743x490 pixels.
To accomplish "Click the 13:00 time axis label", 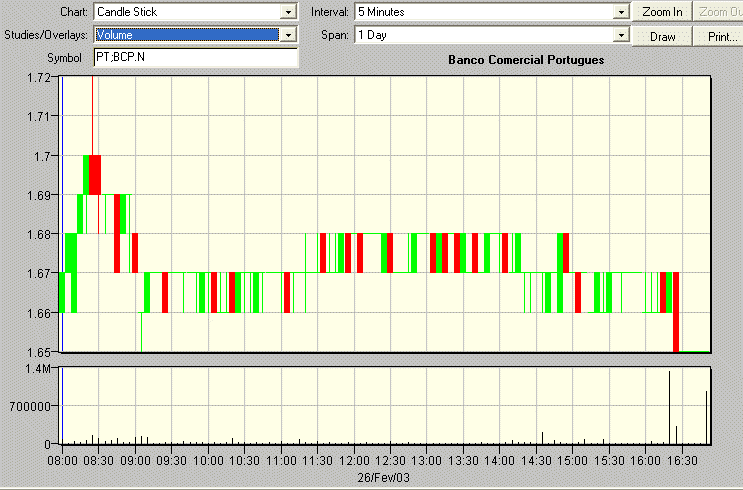I will tap(426, 460).
